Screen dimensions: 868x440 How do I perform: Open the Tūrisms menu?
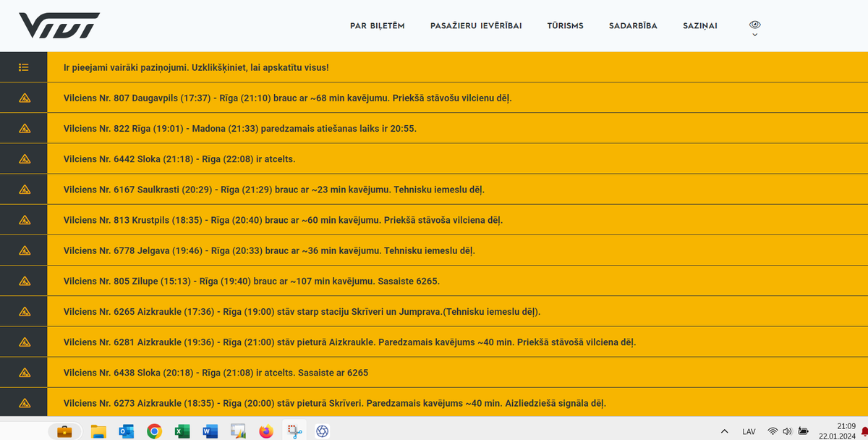pos(566,26)
